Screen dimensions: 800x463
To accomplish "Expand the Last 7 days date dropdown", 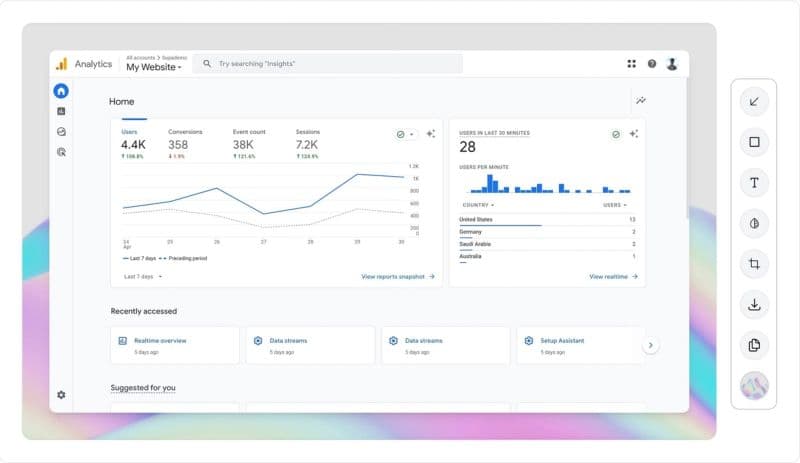I will 143,277.
